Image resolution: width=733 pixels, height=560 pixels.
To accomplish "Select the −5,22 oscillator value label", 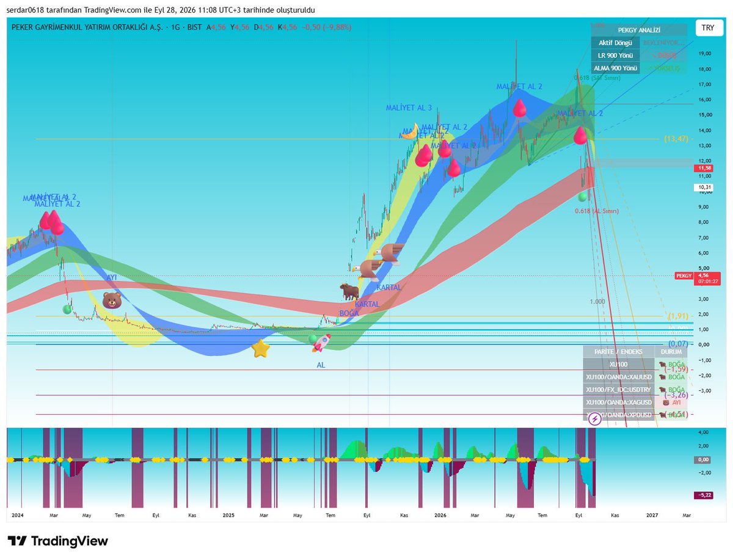I will pyautogui.click(x=702, y=495).
